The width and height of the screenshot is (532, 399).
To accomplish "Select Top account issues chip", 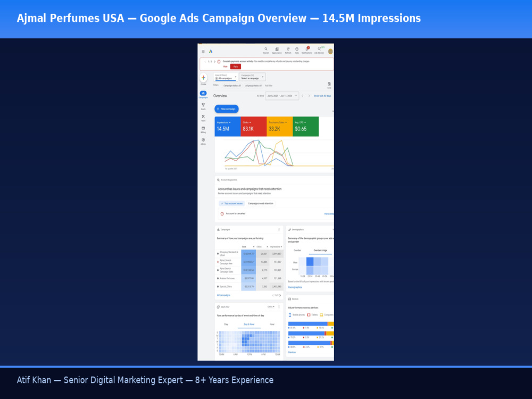I will point(232,204).
